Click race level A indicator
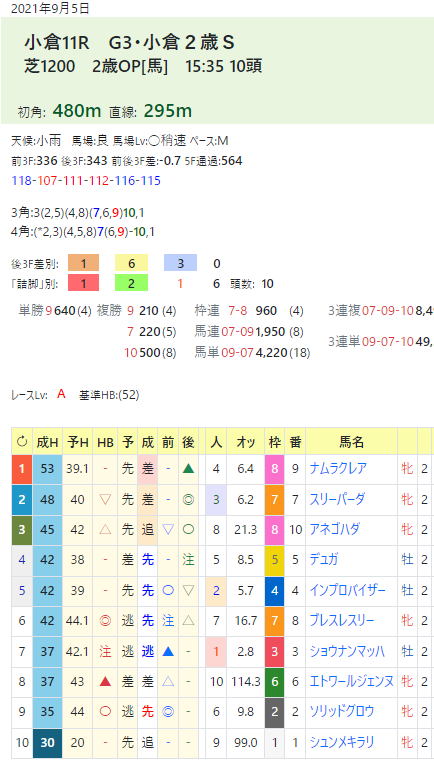Viewport: 434px width, 767px height. 61,394
